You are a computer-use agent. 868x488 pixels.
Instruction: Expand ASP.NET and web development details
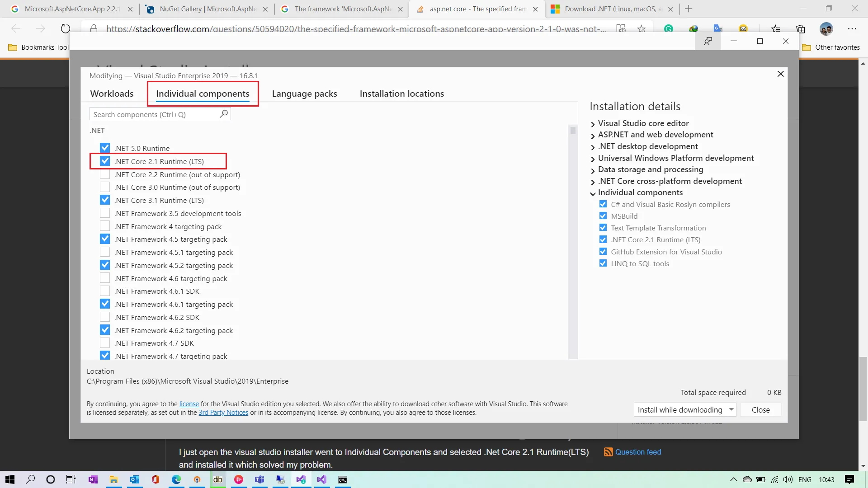pyautogui.click(x=593, y=135)
